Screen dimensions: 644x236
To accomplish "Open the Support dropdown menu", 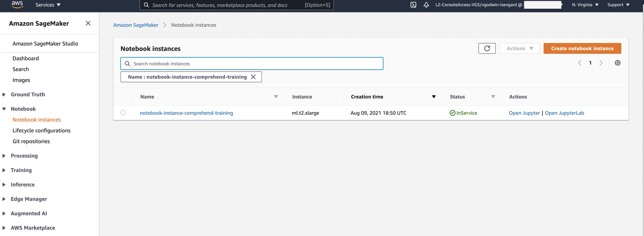I will pos(618,5).
